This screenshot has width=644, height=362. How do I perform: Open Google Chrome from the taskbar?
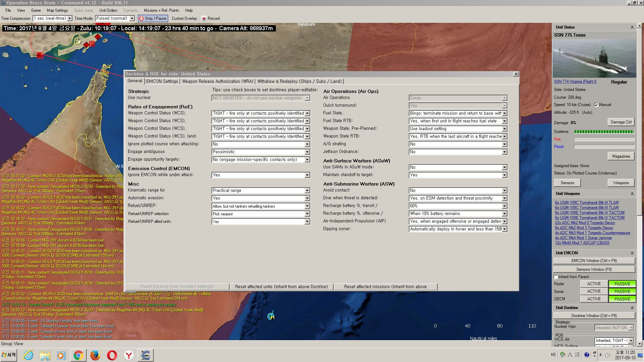click(x=78, y=355)
